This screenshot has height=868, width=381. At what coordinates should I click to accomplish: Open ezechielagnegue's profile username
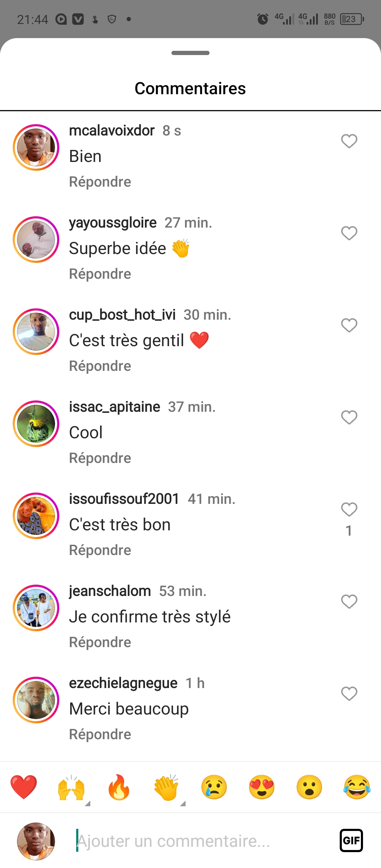pos(123,683)
